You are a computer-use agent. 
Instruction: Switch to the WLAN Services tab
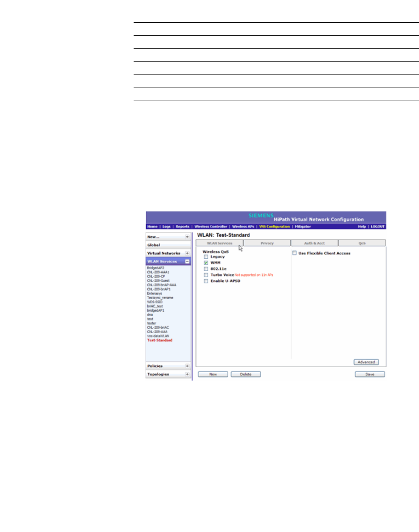coord(219,243)
